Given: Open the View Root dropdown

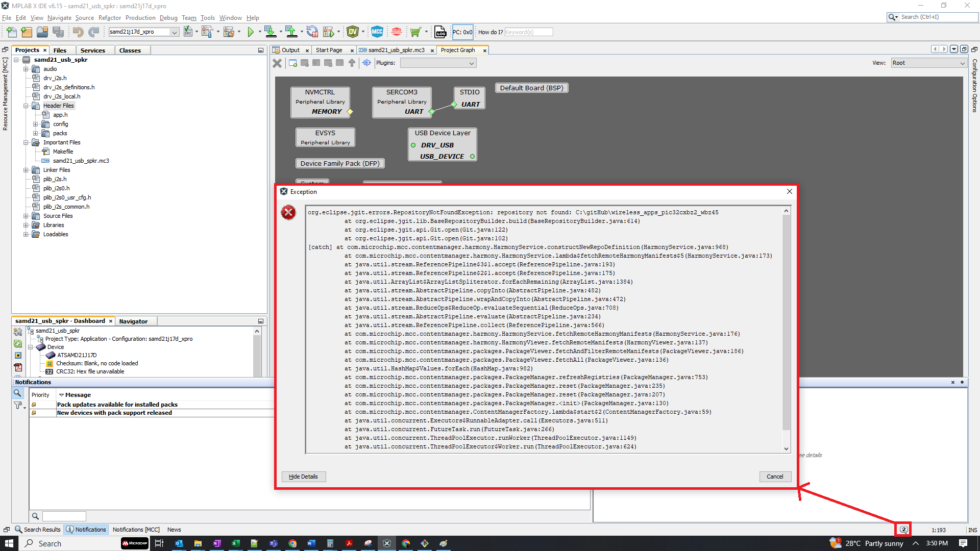Looking at the screenshot, I should coord(928,63).
